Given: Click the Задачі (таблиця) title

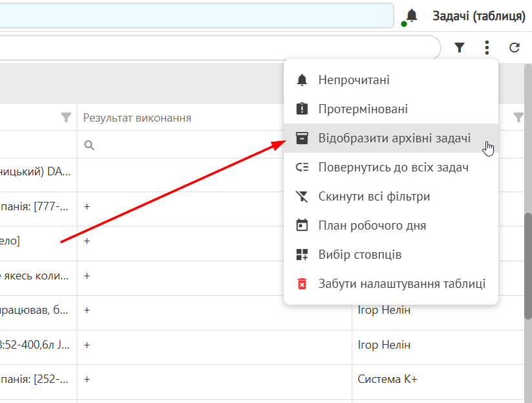Looking at the screenshot, I should (479, 16).
